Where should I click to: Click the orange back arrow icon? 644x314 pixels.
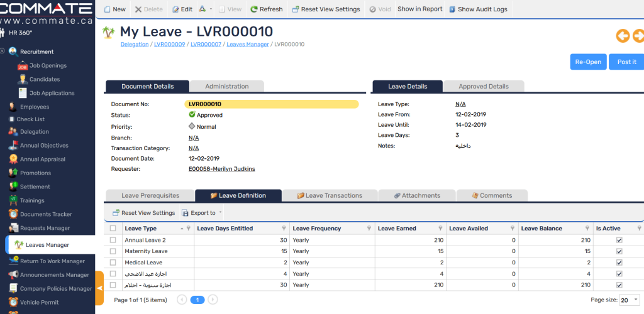(x=623, y=36)
